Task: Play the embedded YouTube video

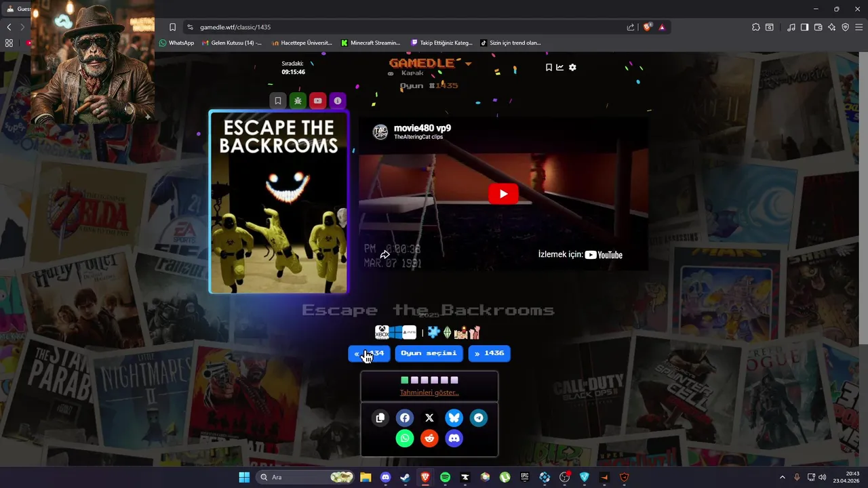Action: click(503, 194)
